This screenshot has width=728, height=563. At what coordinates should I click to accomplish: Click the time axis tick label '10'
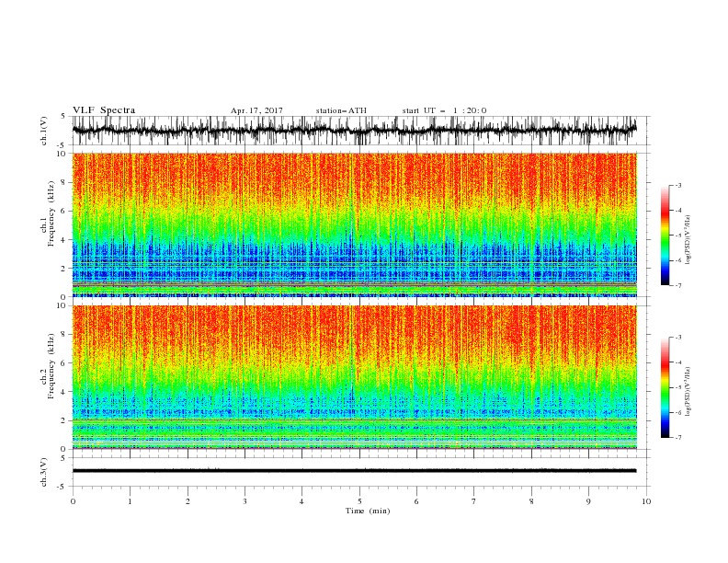point(646,501)
